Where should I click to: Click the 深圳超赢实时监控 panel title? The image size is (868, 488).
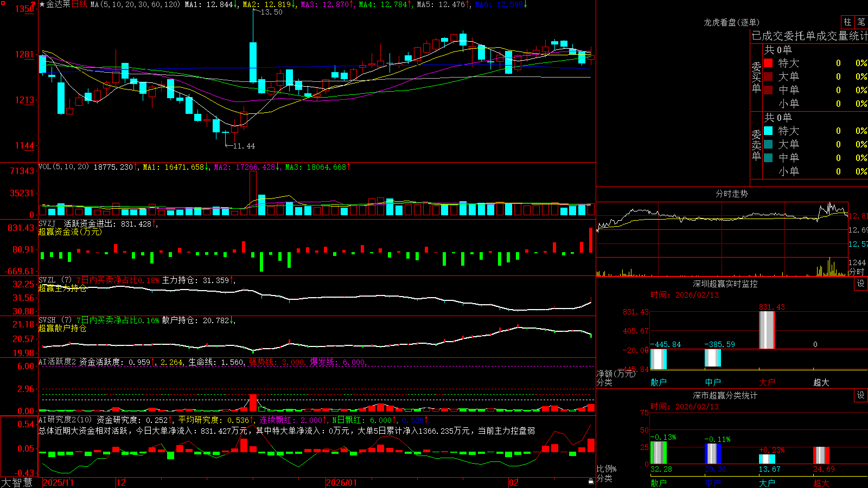click(x=725, y=284)
